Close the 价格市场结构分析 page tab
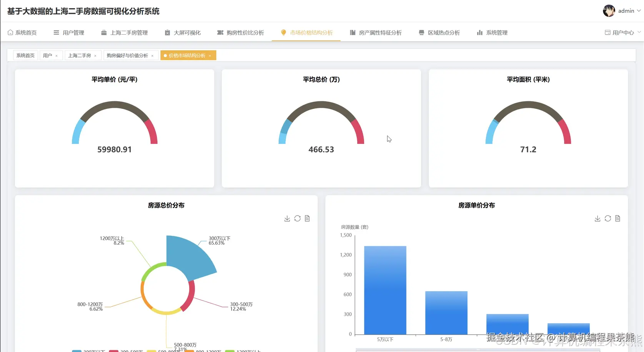The height and width of the screenshot is (352, 644). pyautogui.click(x=210, y=56)
